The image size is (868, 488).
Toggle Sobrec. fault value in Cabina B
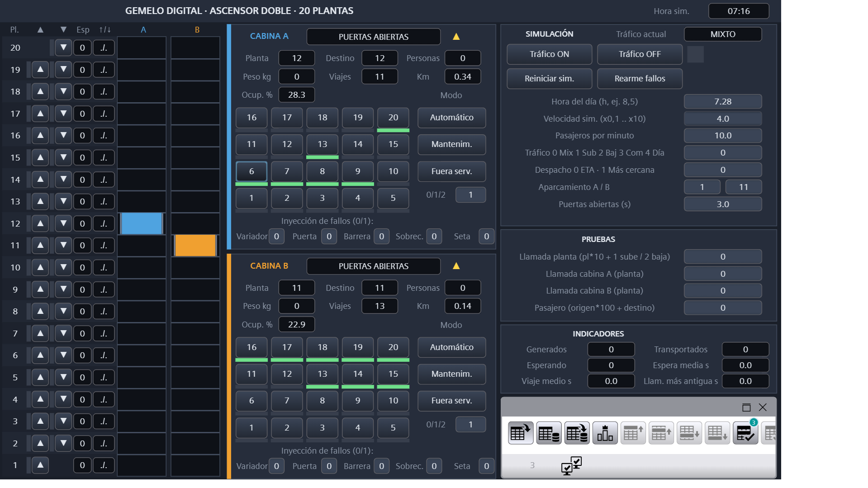(434, 466)
